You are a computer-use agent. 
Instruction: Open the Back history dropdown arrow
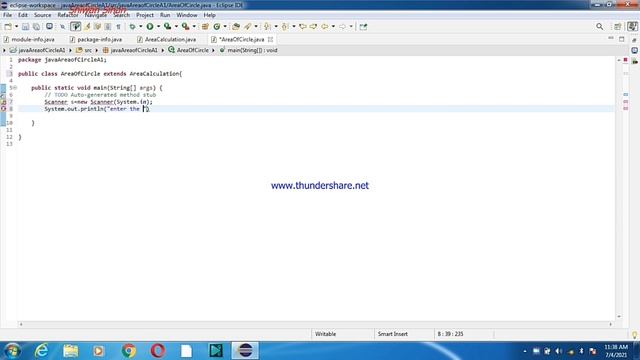[333, 27]
